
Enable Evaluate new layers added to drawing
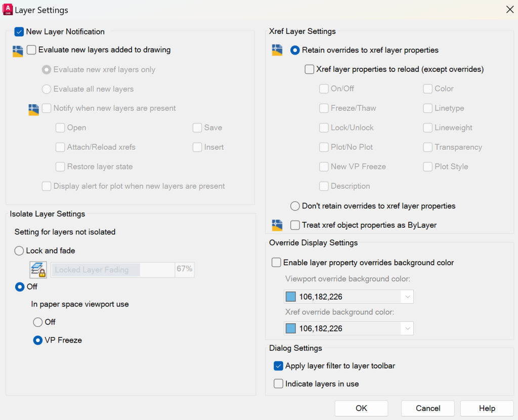31,50
